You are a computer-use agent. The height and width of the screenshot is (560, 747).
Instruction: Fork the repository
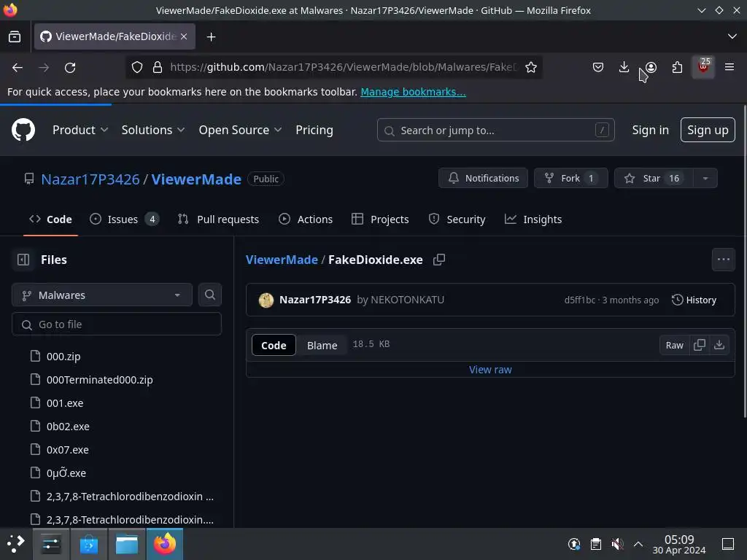pyautogui.click(x=570, y=178)
